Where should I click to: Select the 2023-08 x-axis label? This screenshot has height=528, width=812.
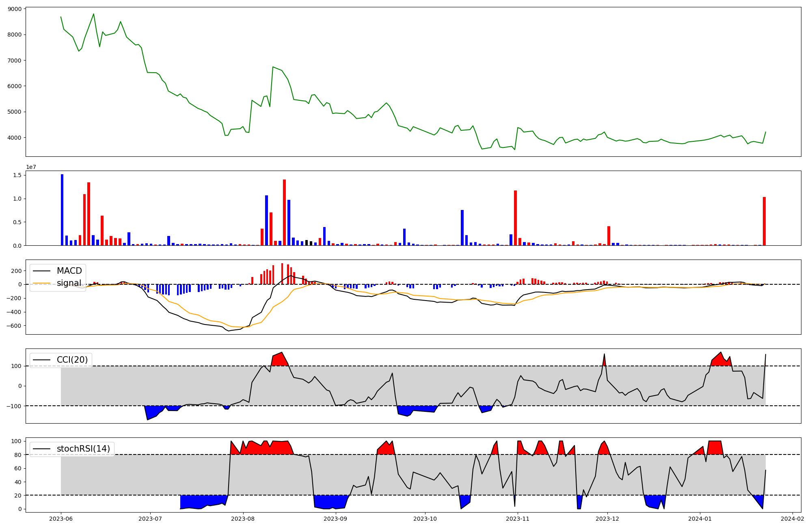click(243, 519)
